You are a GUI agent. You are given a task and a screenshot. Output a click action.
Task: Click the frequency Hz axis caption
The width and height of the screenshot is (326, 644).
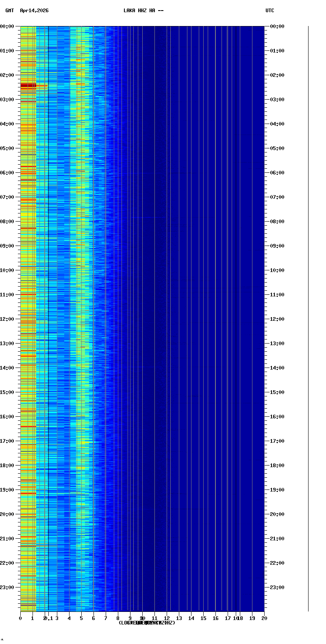click(x=147, y=623)
